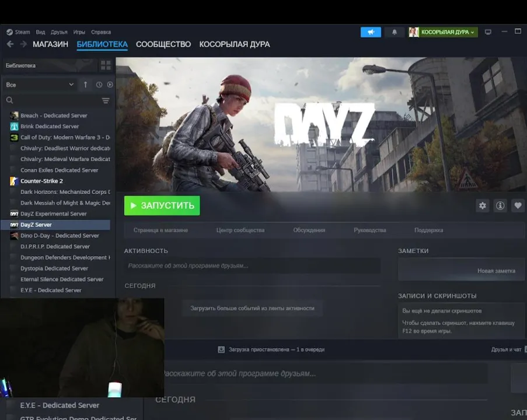This screenshot has width=527, height=420.
Task: Open Обсуждения link
Action: tap(309, 230)
